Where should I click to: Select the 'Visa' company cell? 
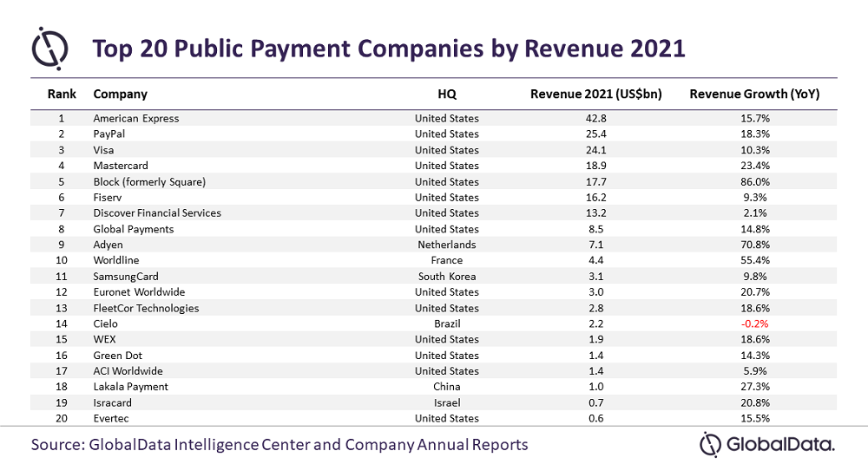click(103, 150)
